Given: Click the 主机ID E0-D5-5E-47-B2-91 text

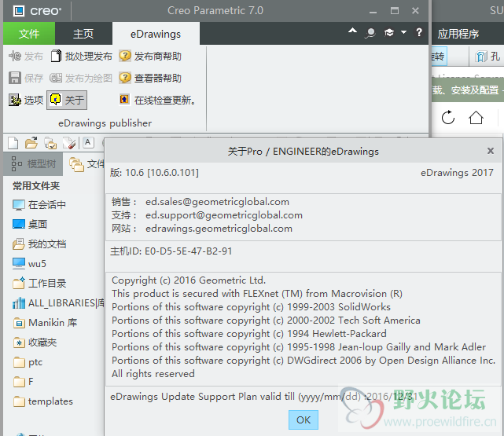Looking at the screenshot, I should pyautogui.click(x=171, y=251).
